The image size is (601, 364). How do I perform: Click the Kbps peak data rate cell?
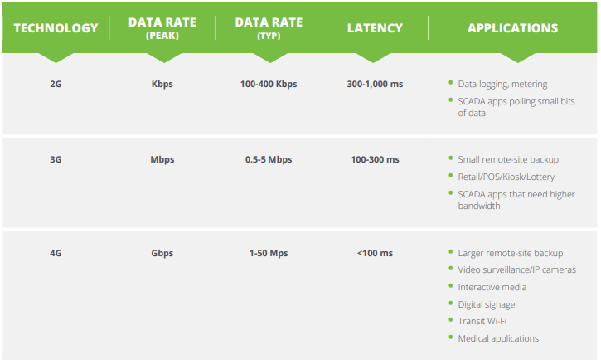click(x=162, y=84)
